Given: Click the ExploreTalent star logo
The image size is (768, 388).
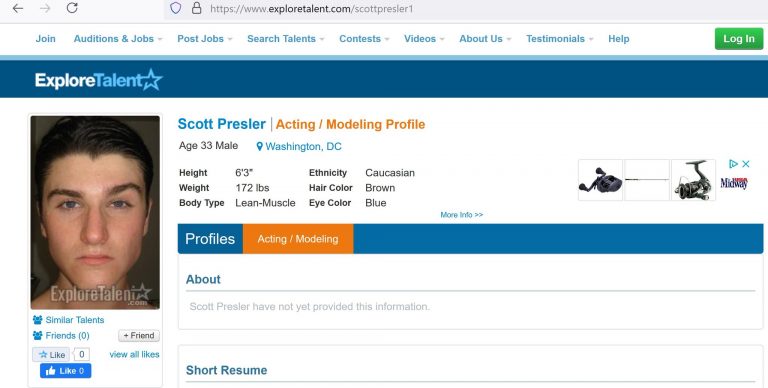Looking at the screenshot, I should (98, 80).
